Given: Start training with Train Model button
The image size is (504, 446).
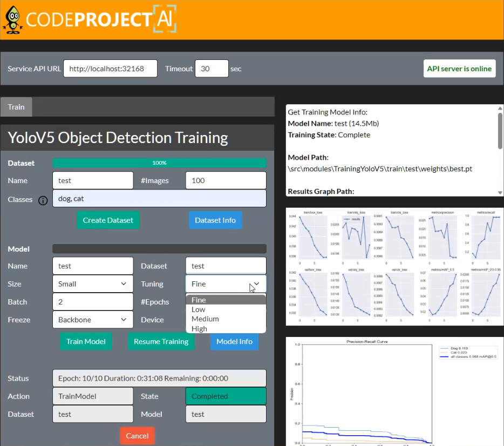Looking at the screenshot, I should tap(86, 341).
